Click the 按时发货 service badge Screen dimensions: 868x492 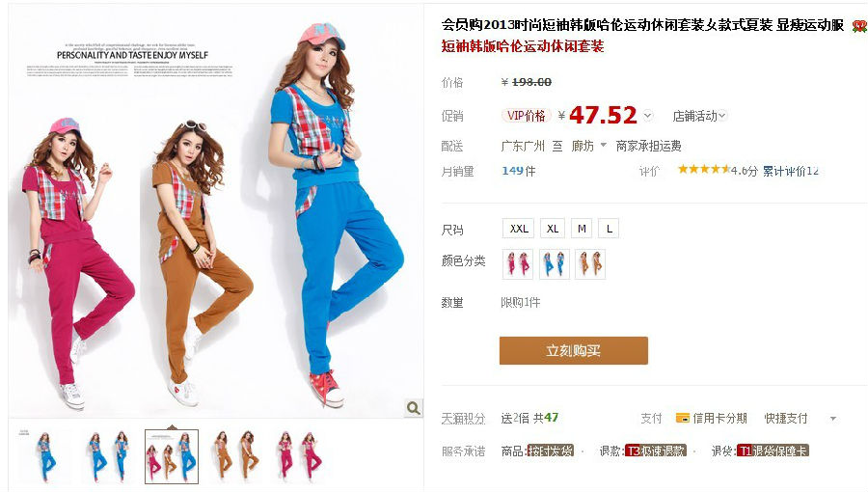(x=551, y=451)
